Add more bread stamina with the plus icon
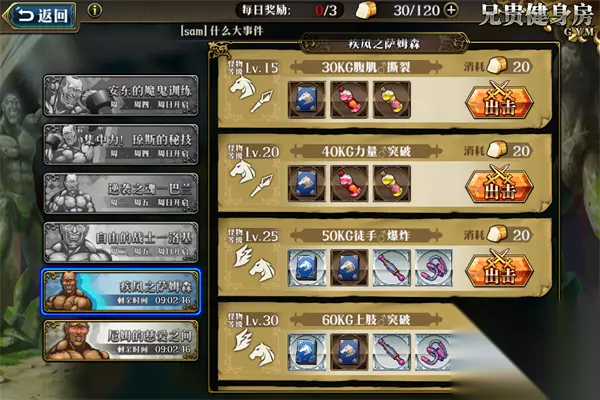Screen dimensions: 600x400 452,10
